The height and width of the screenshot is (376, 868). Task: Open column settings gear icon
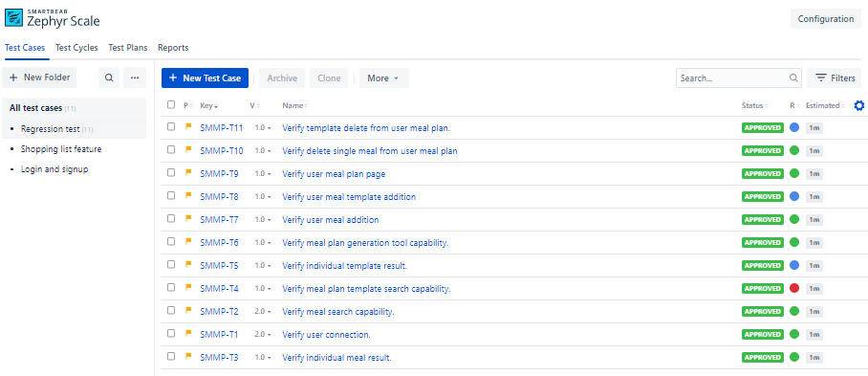click(859, 105)
